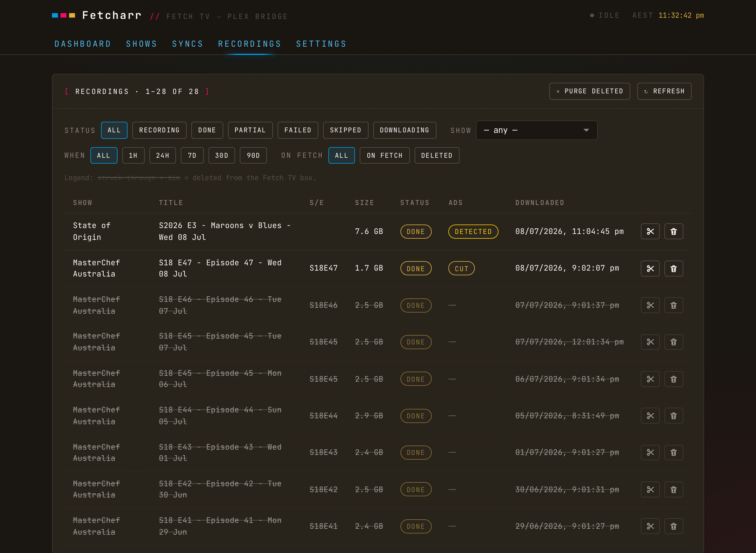
Task: Click scissors icon for S18E42 row
Action: 650,489
